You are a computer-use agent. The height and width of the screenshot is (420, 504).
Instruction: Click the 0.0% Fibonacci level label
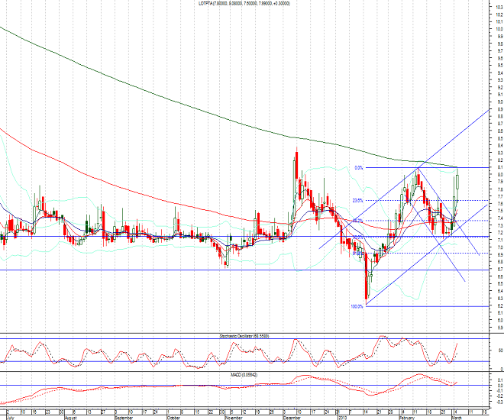(358, 167)
